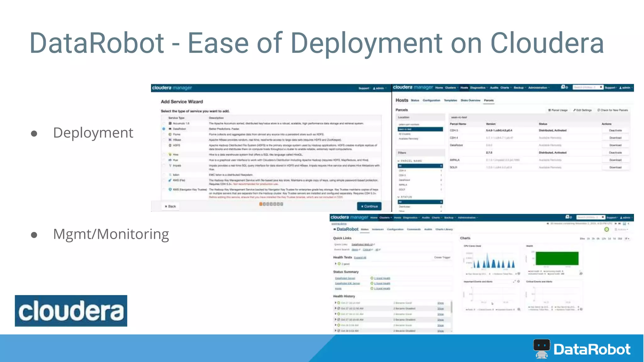
Task: Click the running-commands icon in DataRobot status header
Action: pos(568,217)
